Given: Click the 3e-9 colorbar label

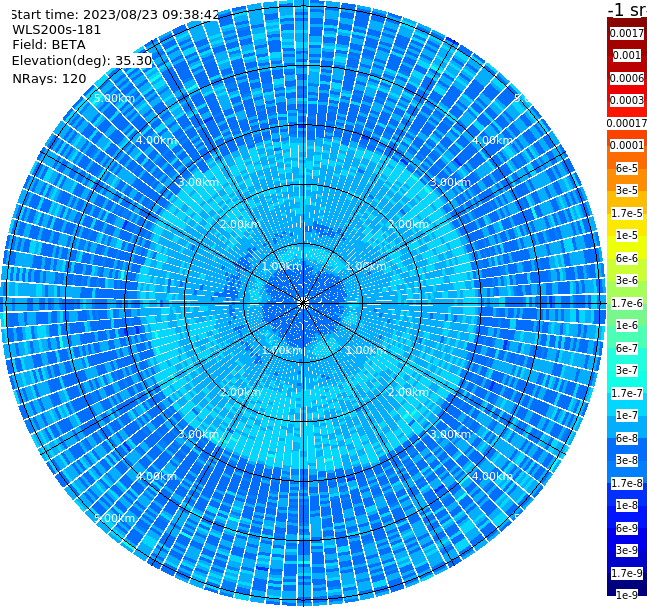Looking at the screenshot, I should (627, 550).
